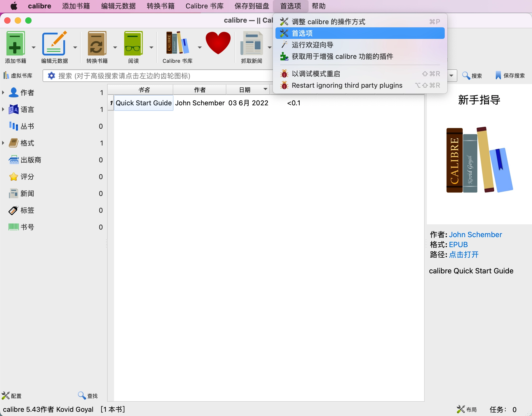532x416 pixels.
Task: Open the Convert books menu in the menu bar
Action: (161, 6)
